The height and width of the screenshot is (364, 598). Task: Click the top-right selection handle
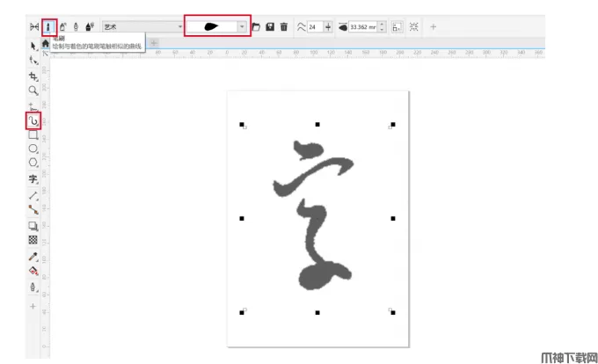coord(393,125)
